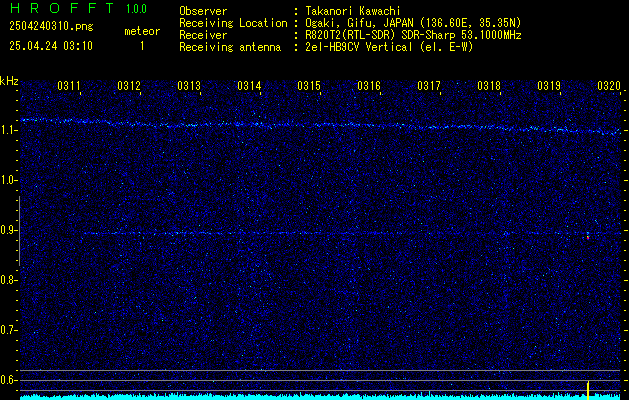Click the 0.6 frequency axis label
The width and height of the screenshot is (629, 400).
[x=7, y=380]
